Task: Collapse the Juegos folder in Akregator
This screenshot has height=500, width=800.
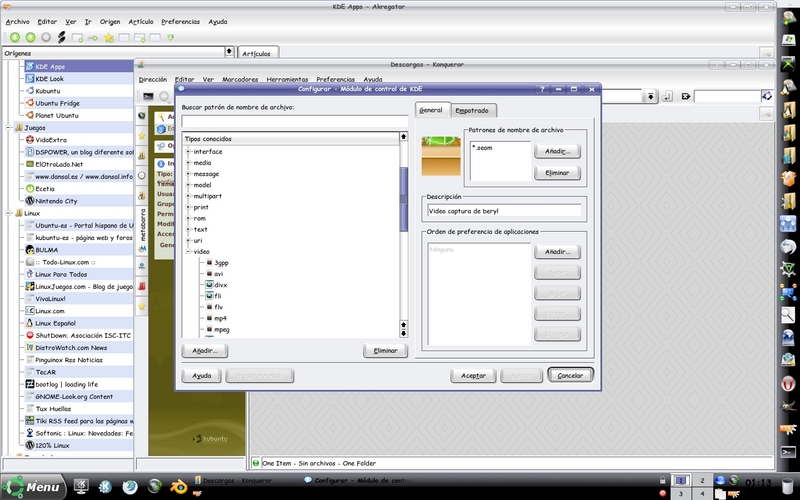Action: [9, 128]
